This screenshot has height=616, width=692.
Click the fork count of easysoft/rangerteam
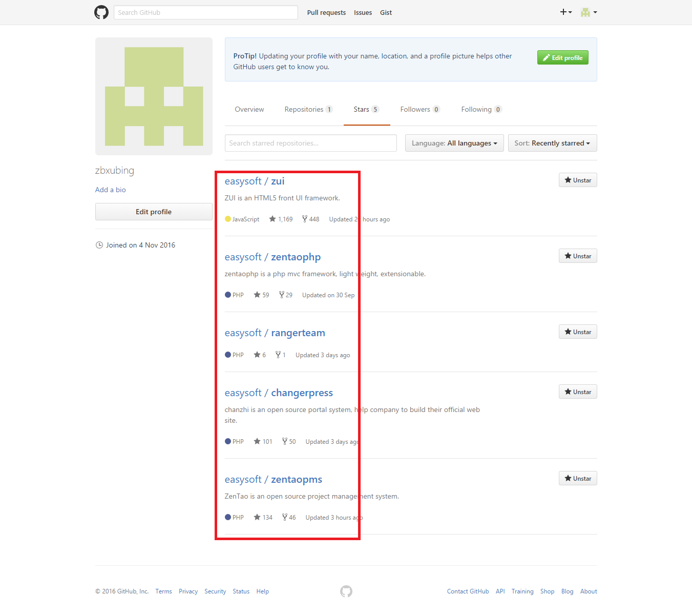click(281, 355)
